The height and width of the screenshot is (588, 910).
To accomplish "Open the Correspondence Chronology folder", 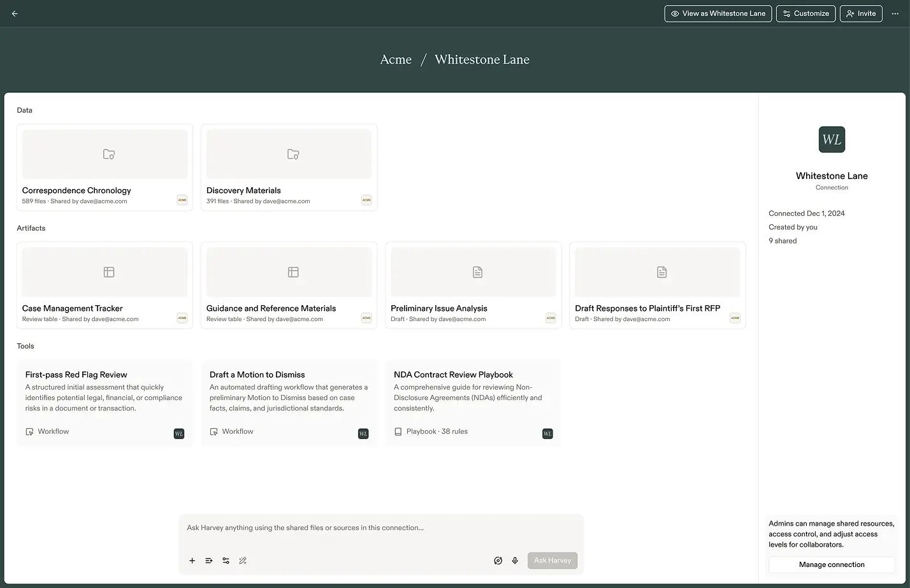I will (105, 168).
